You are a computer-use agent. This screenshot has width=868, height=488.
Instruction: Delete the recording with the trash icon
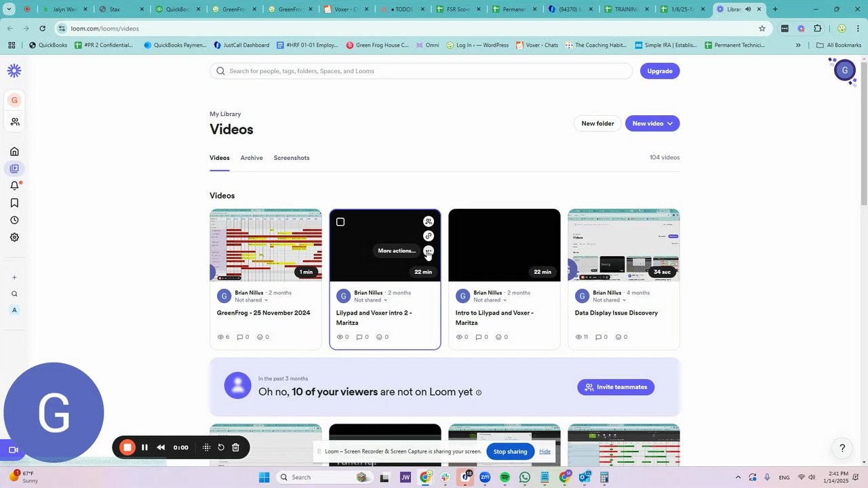235,447
